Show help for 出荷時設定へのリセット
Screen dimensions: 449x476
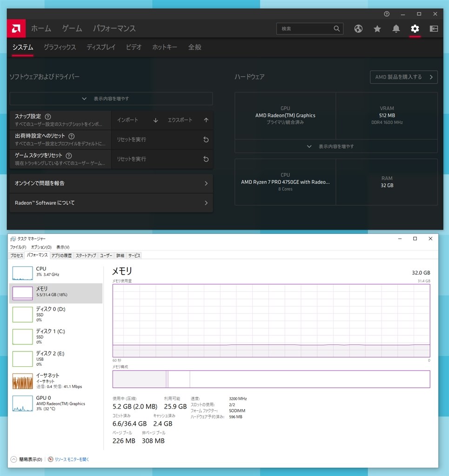[x=71, y=136]
